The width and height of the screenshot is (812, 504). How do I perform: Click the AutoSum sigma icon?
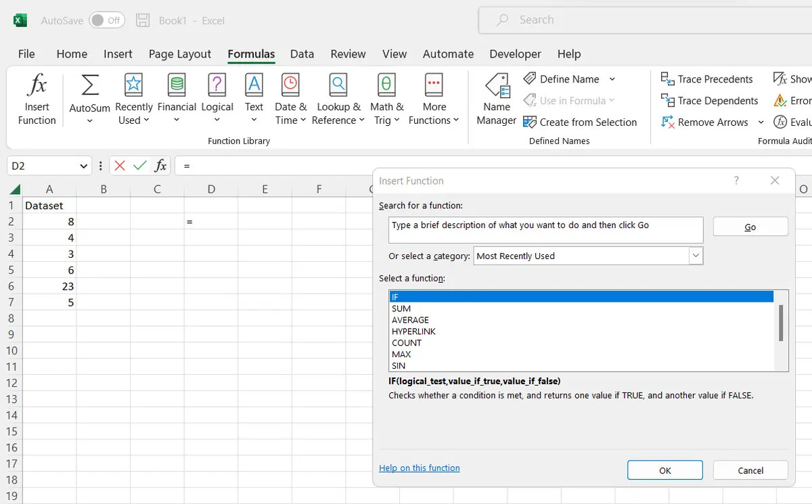89,86
